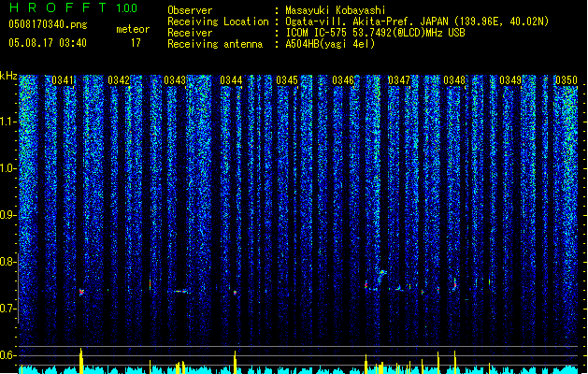
Task: Click the receiver ICOM IC-575 text
Action: [x=375, y=33]
